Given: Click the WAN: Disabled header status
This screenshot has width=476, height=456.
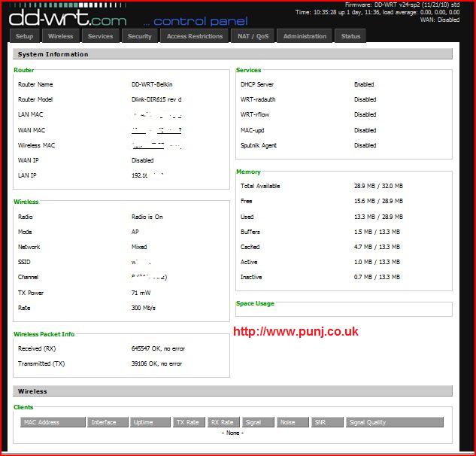Looking at the screenshot, I should (x=440, y=20).
